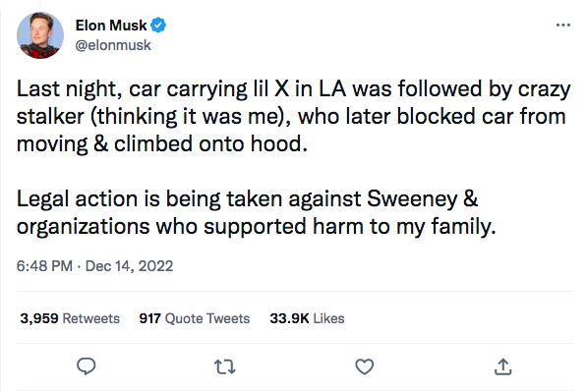The image size is (588, 391).
Task: Click the line starting 'Legal action is'
Action: pos(247,199)
